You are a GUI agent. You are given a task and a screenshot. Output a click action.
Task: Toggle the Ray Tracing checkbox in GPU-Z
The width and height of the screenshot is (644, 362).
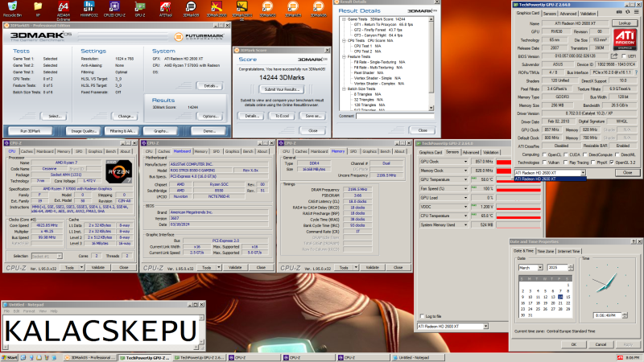coord(566,162)
